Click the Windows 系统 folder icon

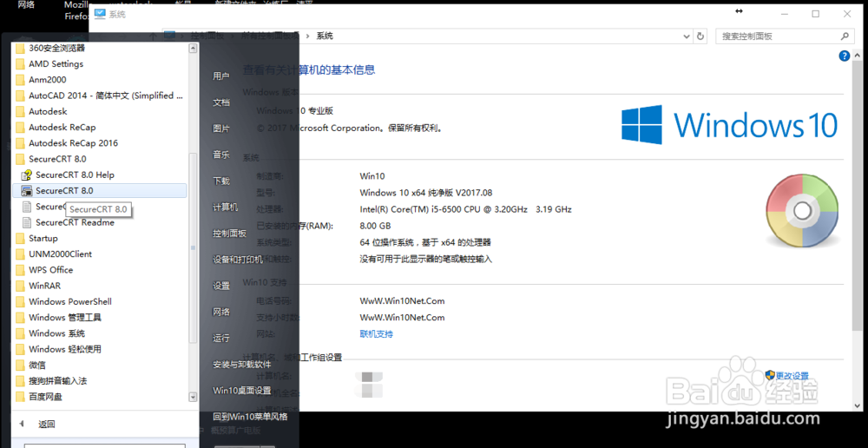(x=20, y=333)
